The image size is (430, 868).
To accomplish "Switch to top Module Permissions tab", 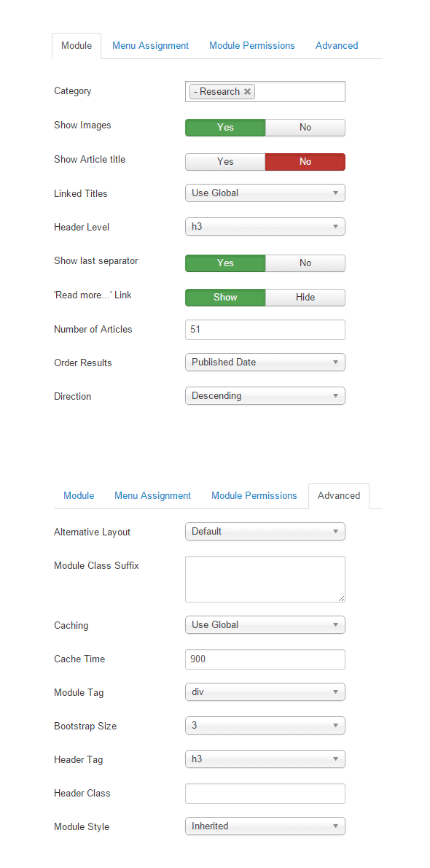I will pos(251,46).
